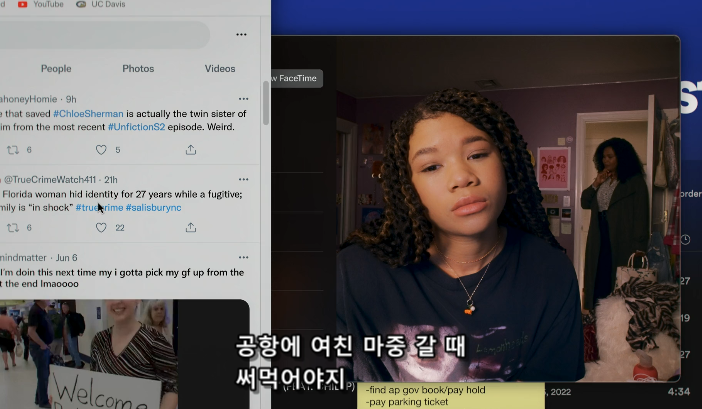This screenshot has height=409, width=702.
Task: Click '9h' timestamp on first tweet
Action: point(71,99)
